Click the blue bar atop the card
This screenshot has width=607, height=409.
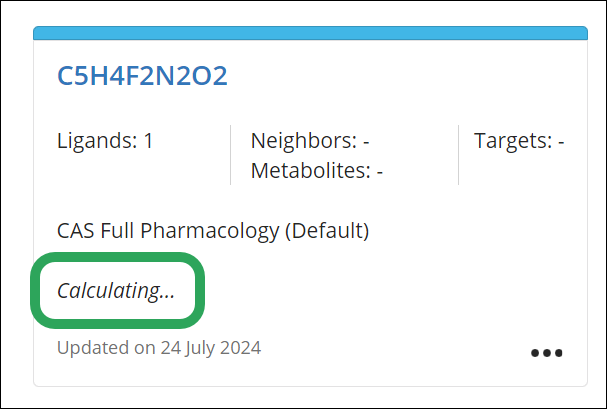point(310,34)
